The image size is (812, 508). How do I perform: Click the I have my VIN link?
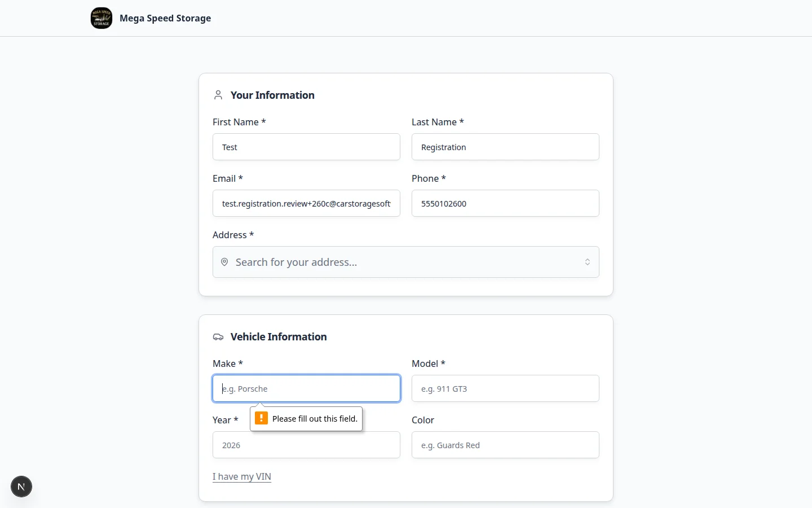tap(242, 476)
